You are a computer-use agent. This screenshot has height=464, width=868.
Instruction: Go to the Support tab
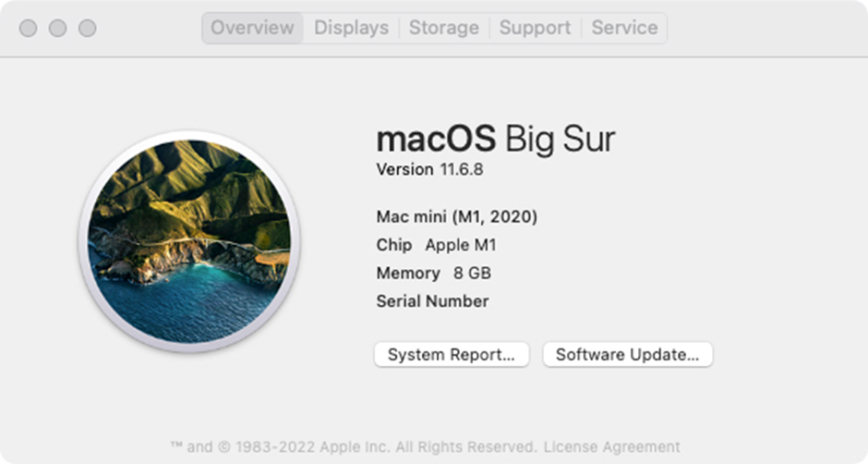tap(536, 28)
